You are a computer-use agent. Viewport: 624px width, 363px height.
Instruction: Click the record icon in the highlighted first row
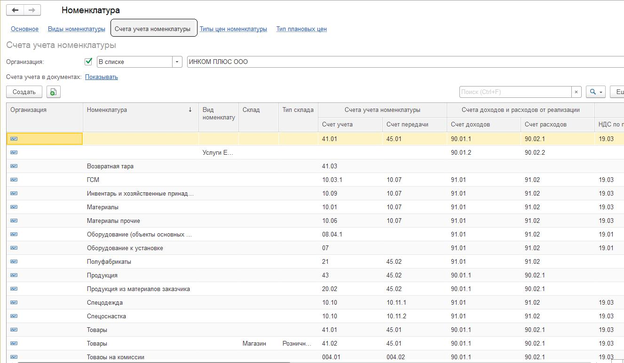point(14,139)
